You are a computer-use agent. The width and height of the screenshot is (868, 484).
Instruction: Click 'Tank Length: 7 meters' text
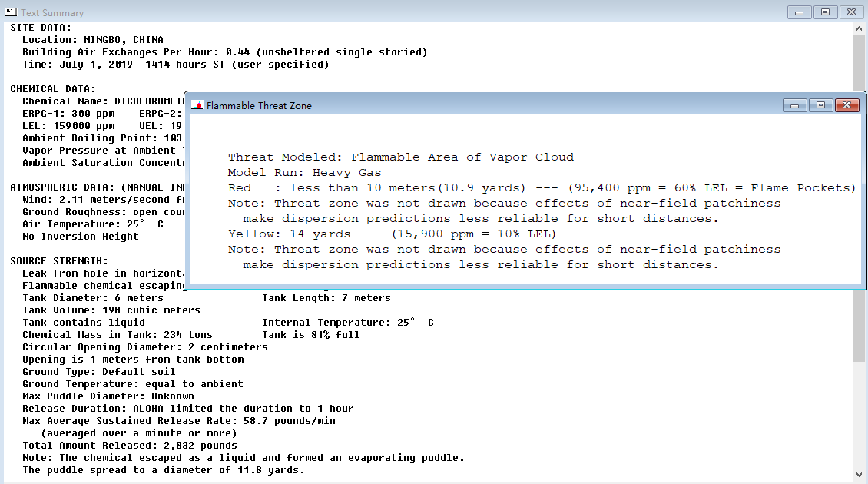click(x=326, y=298)
